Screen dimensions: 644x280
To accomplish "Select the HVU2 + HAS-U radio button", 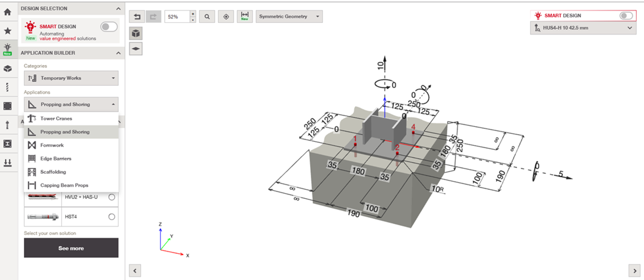I will (112, 197).
